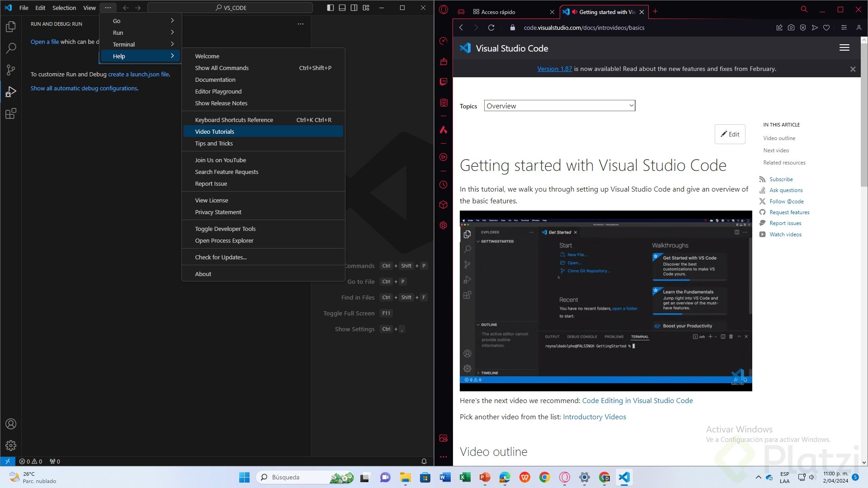
Task: Click the remote window status bar icon
Action: (8, 461)
